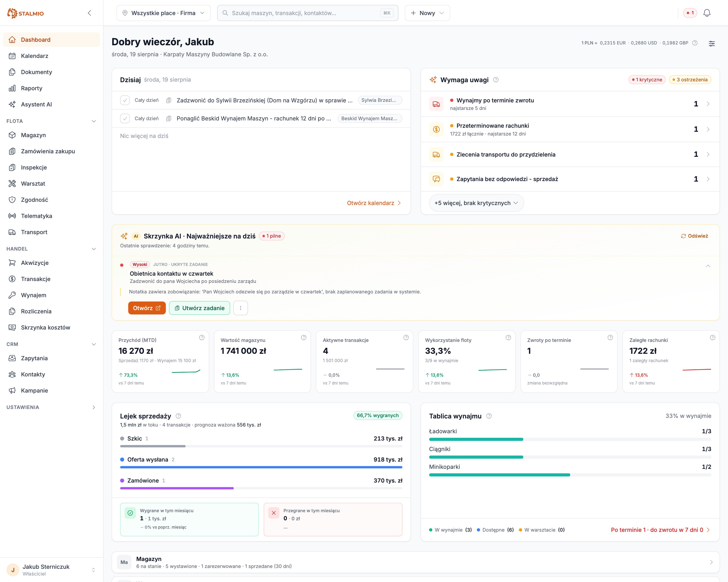
Task: Expand the USTAWIENIA sidebar section
Action: point(94,407)
